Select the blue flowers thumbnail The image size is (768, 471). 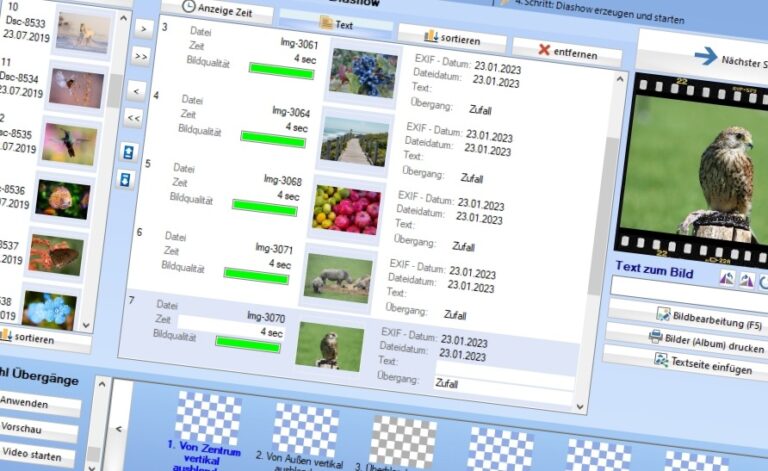tap(49, 311)
